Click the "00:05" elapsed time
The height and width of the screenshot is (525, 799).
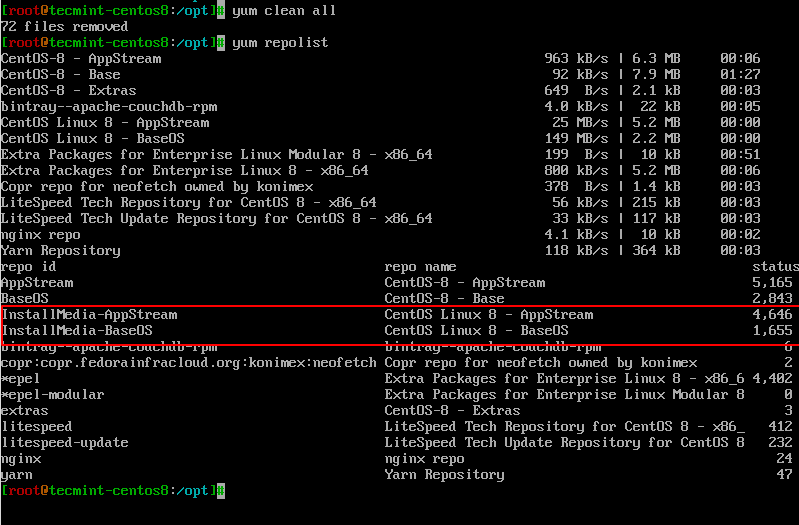tap(740, 107)
